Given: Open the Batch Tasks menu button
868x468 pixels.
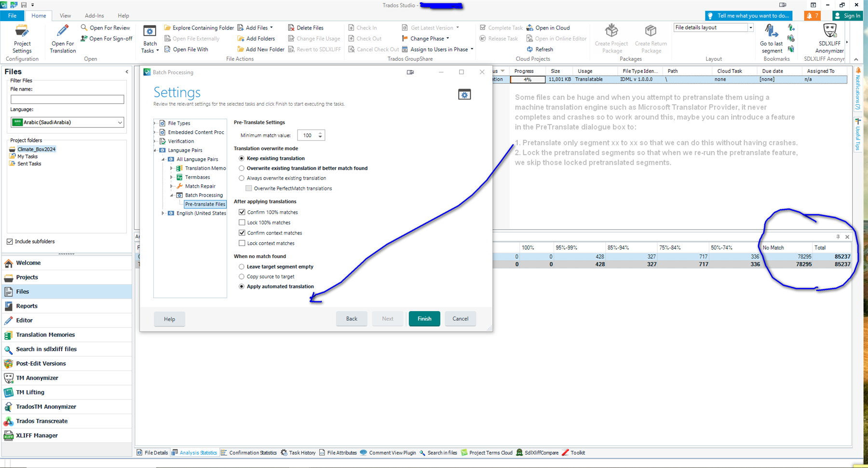Looking at the screenshot, I should pos(150,39).
